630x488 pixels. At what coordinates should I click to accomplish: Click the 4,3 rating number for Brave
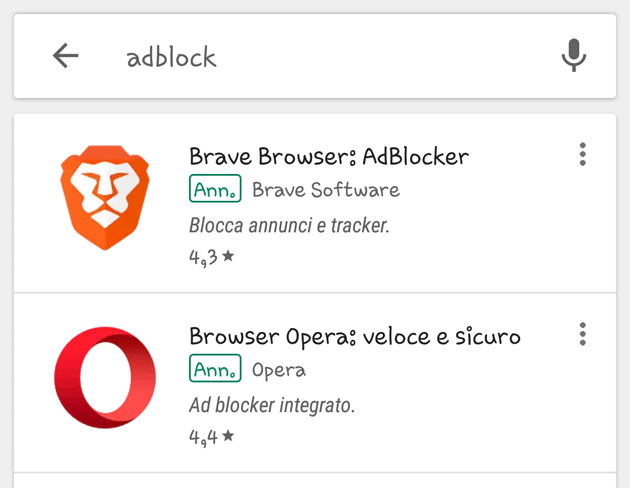point(203,257)
